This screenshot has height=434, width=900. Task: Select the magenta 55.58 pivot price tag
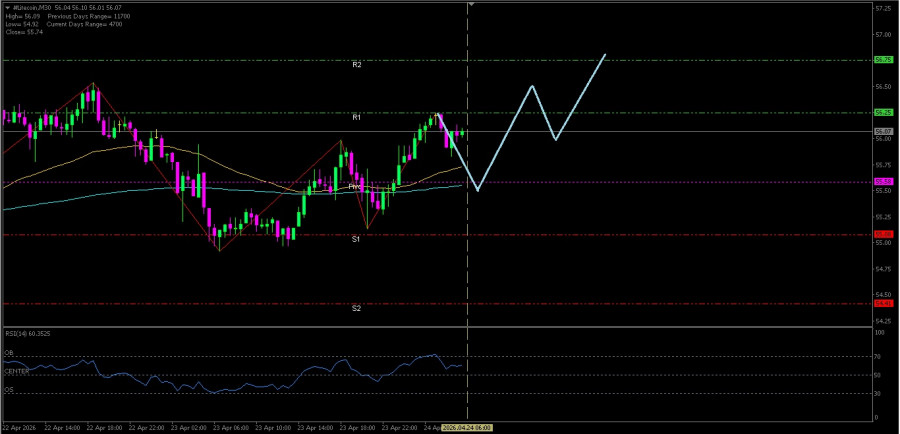tap(883, 181)
